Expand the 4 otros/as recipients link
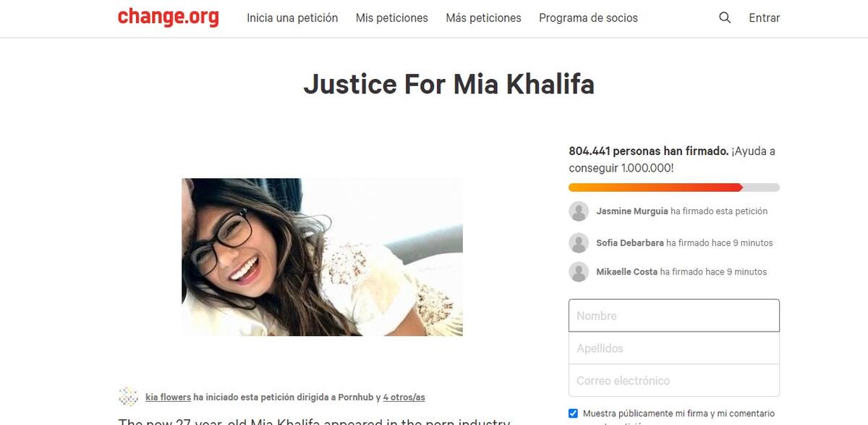 point(404,397)
